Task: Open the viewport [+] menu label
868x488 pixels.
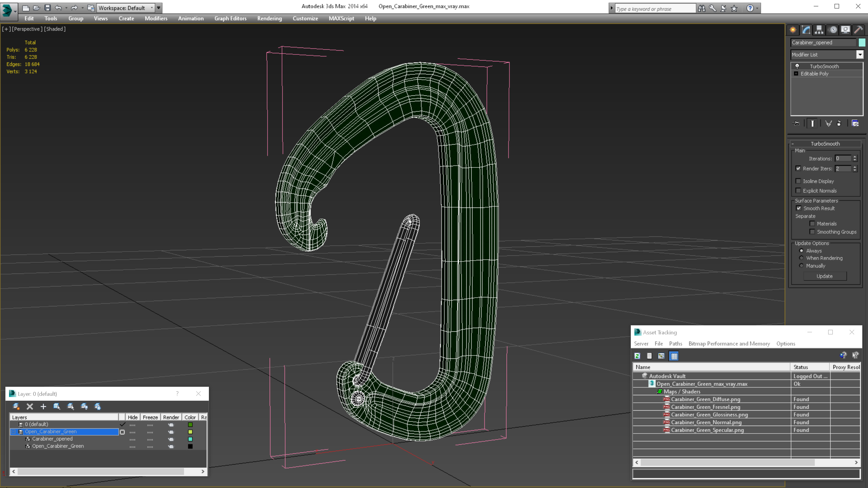Action: [x=6, y=29]
